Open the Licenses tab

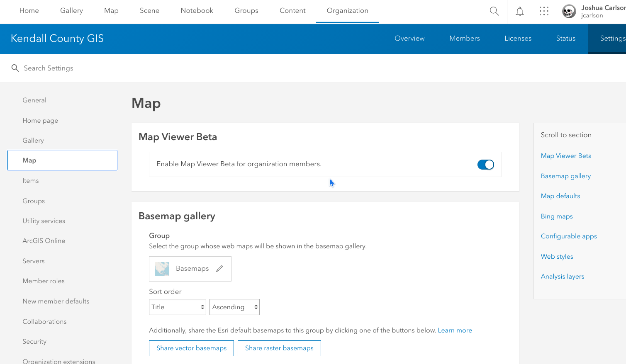(x=518, y=38)
